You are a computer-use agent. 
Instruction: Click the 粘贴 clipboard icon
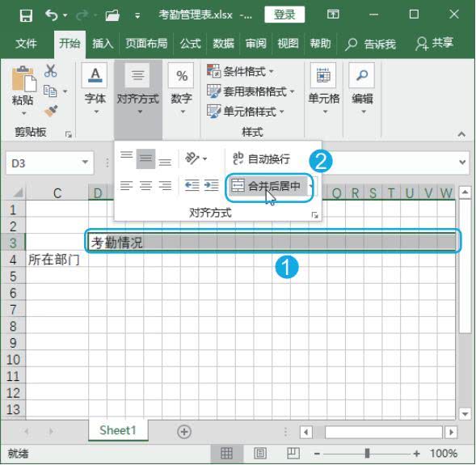(x=23, y=78)
